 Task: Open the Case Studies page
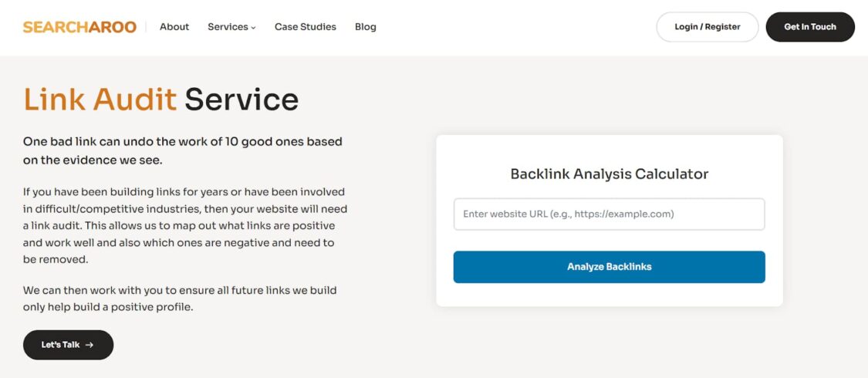click(305, 26)
